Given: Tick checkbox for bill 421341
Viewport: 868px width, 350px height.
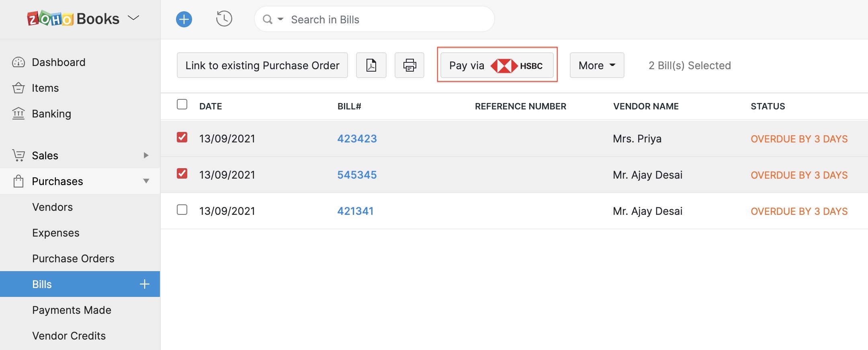Looking at the screenshot, I should [x=182, y=210].
